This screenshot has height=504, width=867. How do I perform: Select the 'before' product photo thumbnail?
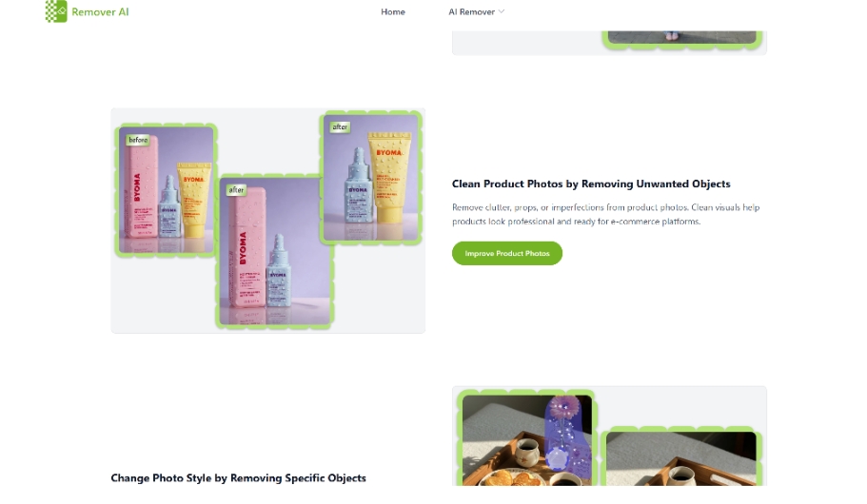pos(166,189)
